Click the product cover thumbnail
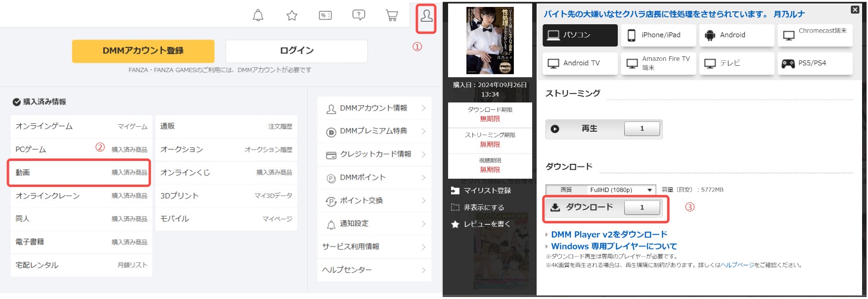Screen dimensions: 868x299 pos(490,41)
